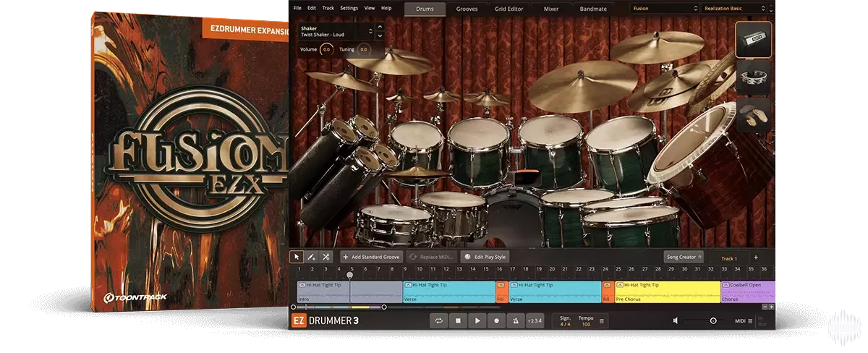Image resolution: width=868 pixels, height=353 pixels.
Task: Select the Track 1 tab
Action: coord(728,258)
